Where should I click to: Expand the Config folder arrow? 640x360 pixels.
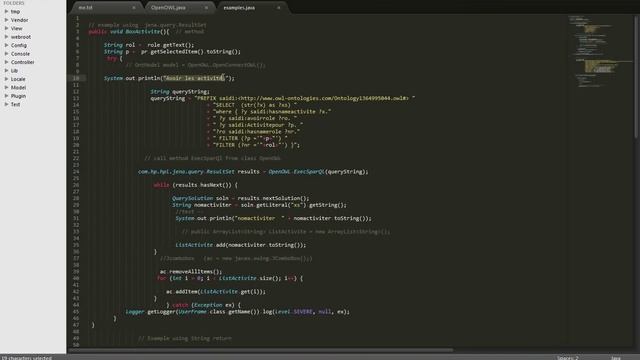pos(7,45)
